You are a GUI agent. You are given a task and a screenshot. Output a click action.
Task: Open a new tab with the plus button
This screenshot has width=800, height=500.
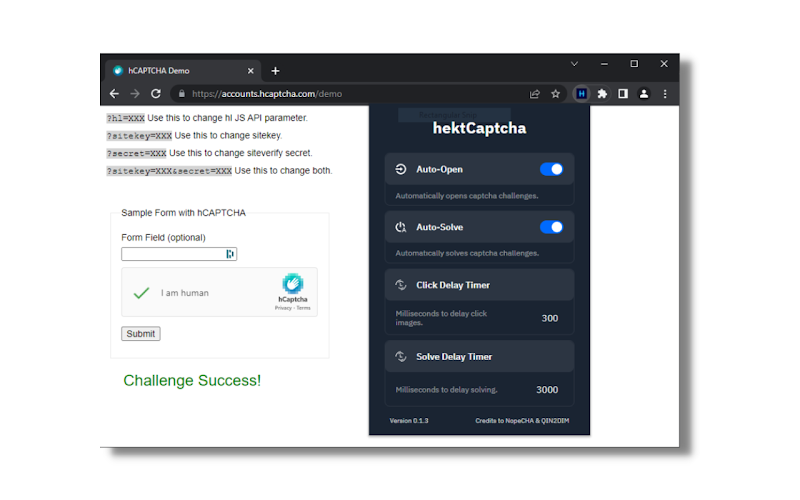pos(276,71)
